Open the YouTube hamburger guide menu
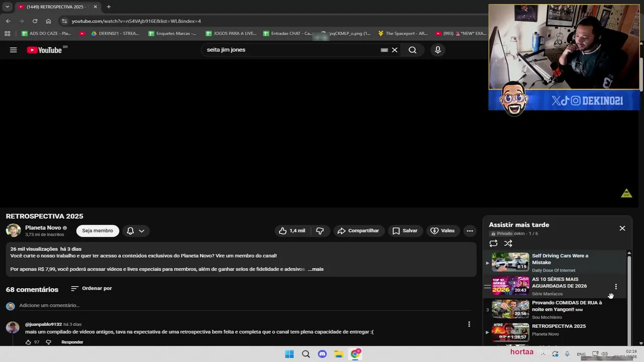Image resolution: width=644 pixels, height=362 pixels. [x=14, y=50]
